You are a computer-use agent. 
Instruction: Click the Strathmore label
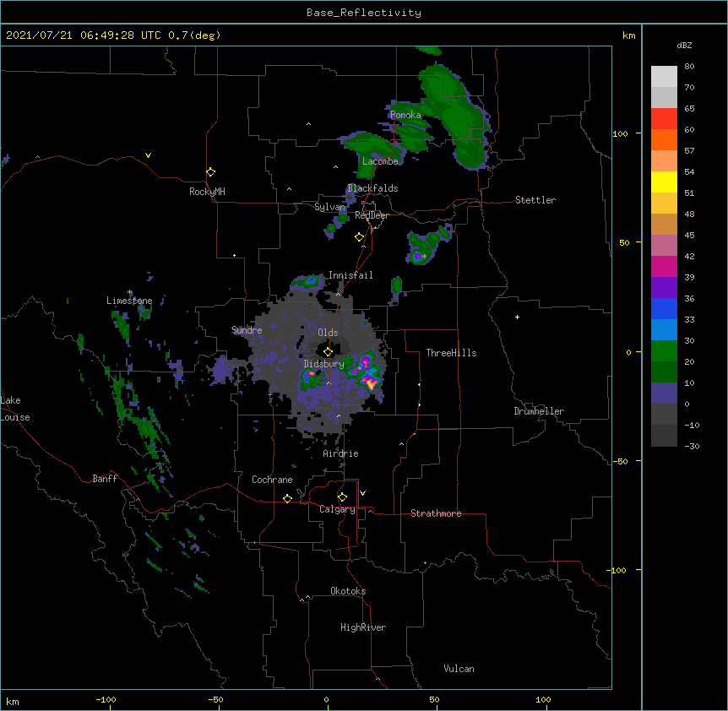pos(436,513)
